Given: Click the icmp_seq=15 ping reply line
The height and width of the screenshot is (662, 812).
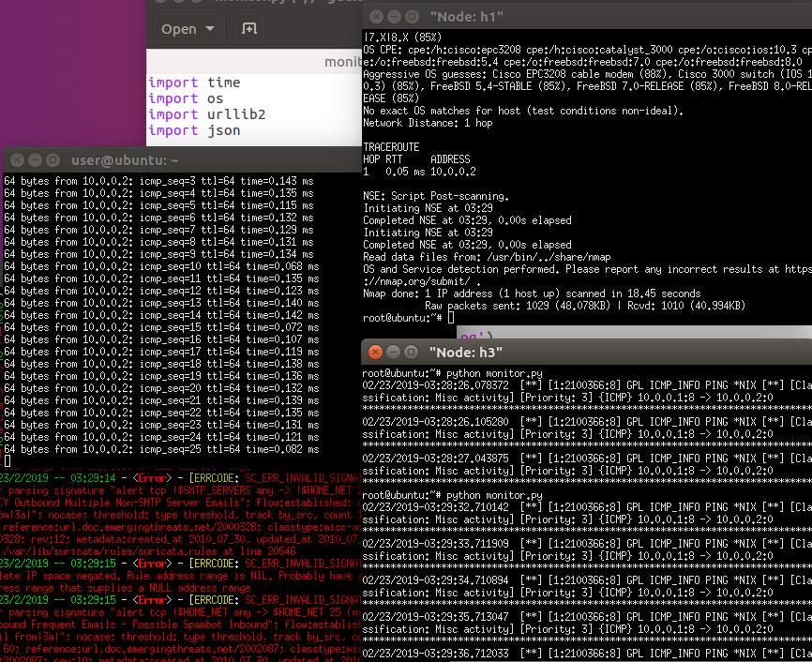Looking at the screenshot, I should (x=161, y=327).
